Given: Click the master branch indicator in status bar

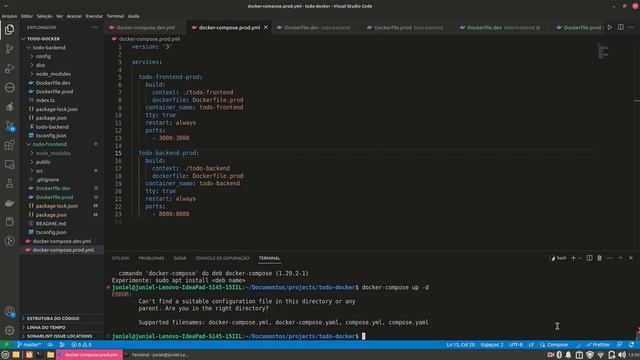Looking at the screenshot, I should click(x=29, y=344).
